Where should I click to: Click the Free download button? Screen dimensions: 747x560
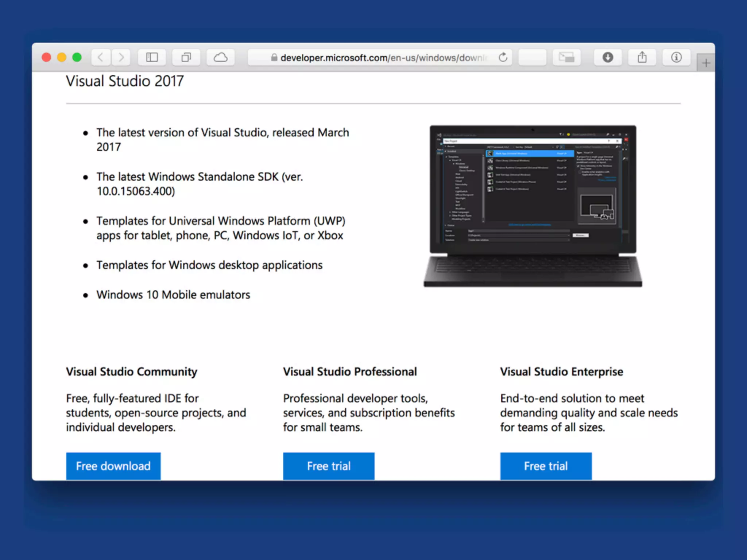point(113,466)
